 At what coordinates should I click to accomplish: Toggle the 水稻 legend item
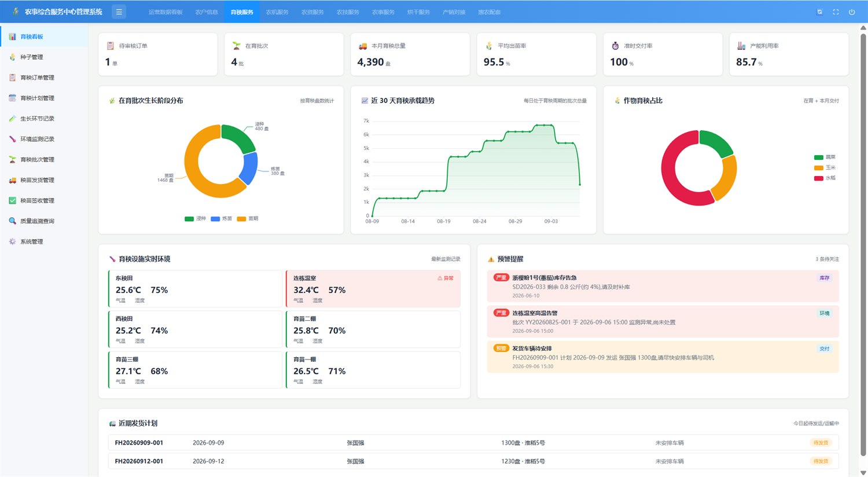(x=825, y=178)
